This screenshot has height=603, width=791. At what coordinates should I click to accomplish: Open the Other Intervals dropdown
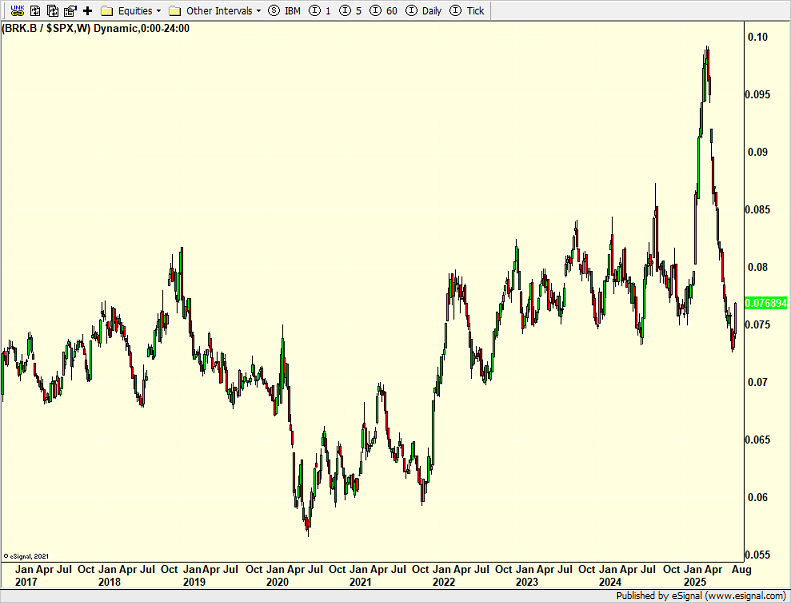(x=215, y=11)
